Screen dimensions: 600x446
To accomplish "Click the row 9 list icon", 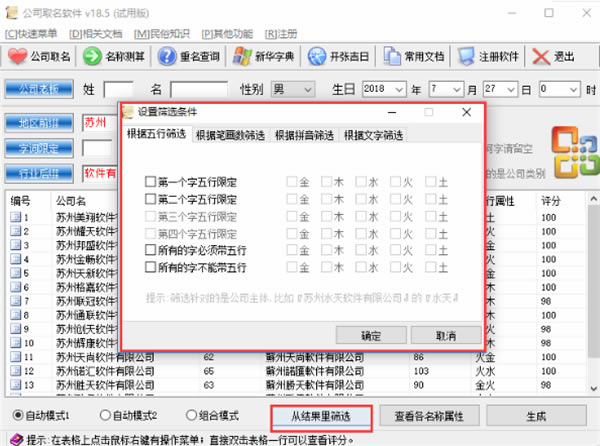I will (x=15, y=329).
